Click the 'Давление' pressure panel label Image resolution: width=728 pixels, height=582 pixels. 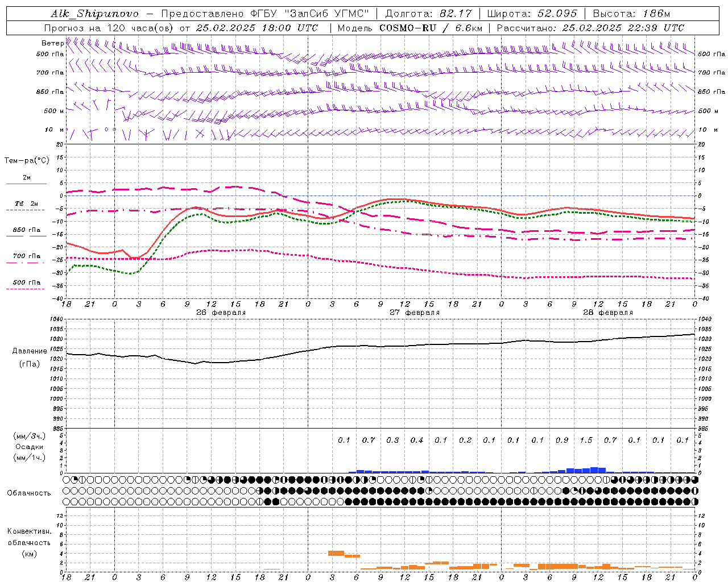coord(30,351)
